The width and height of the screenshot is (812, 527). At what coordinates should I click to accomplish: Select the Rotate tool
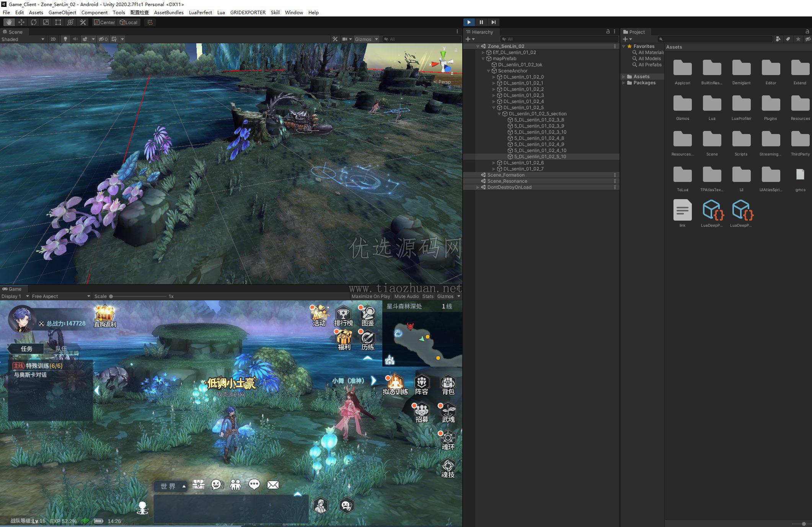[x=34, y=22]
